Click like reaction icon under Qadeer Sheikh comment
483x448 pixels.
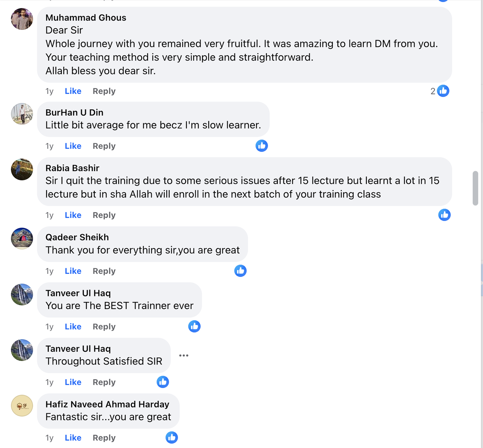click(x=240, y=271)
